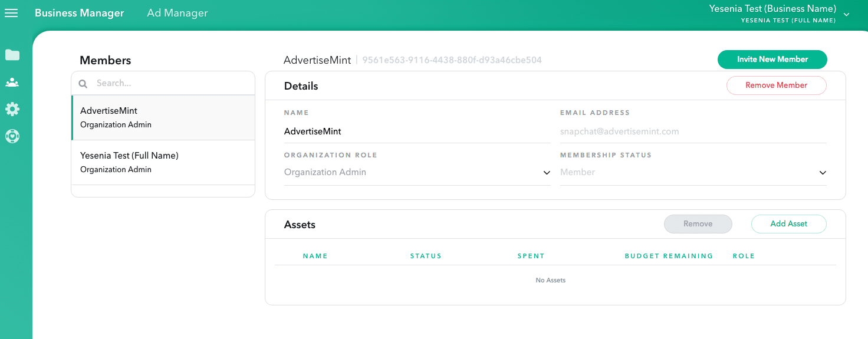Screen dimensions: 868x339
Task: Click the grayed Remove button in Assets
Action: pos(698,224)
